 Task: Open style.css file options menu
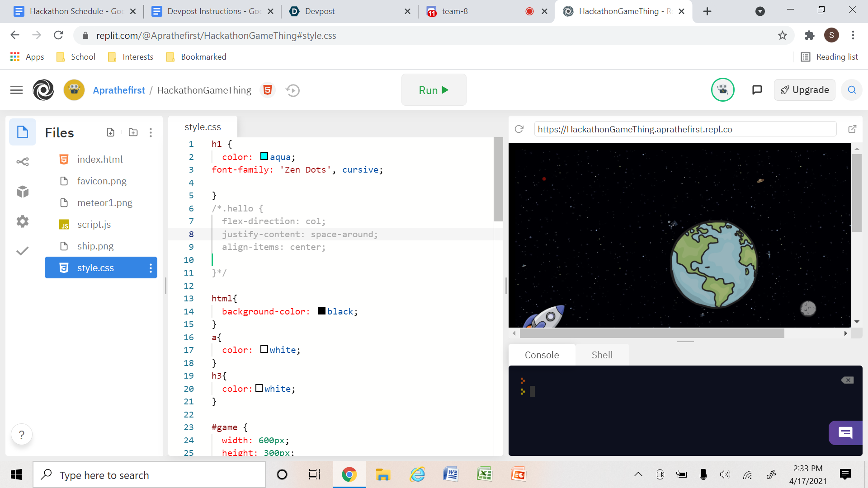(151, 268)
